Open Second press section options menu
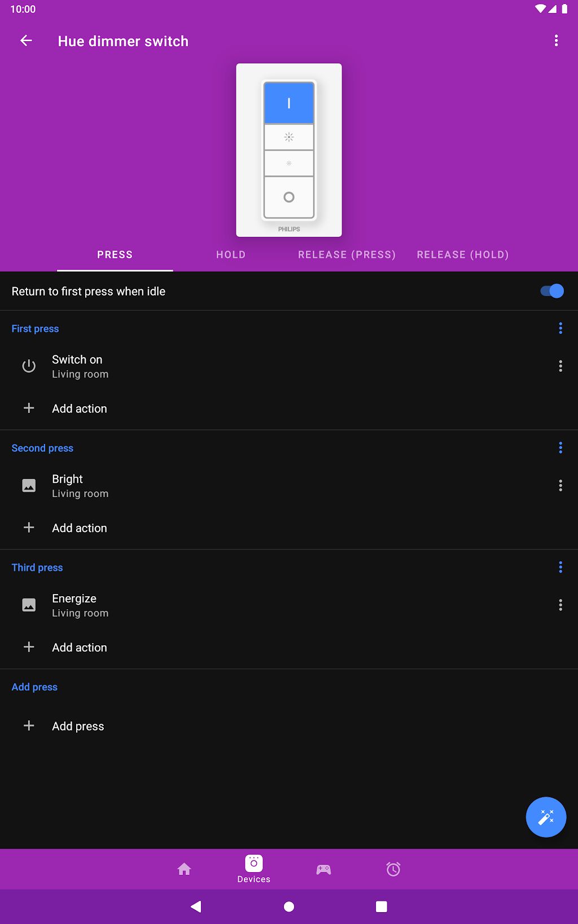Screen dimensions: 578x924 [x=561, y=448]
